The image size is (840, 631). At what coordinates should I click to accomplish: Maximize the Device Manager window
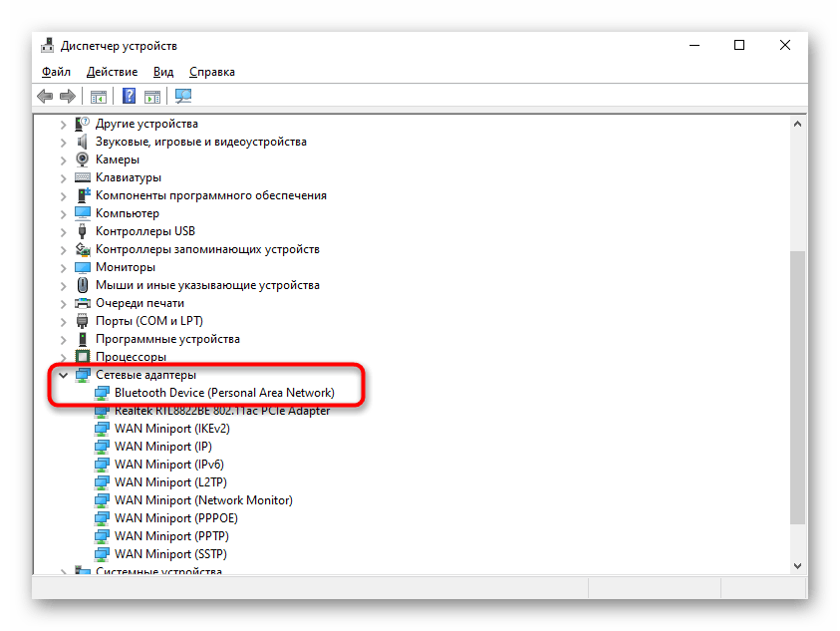click(739, 46)
